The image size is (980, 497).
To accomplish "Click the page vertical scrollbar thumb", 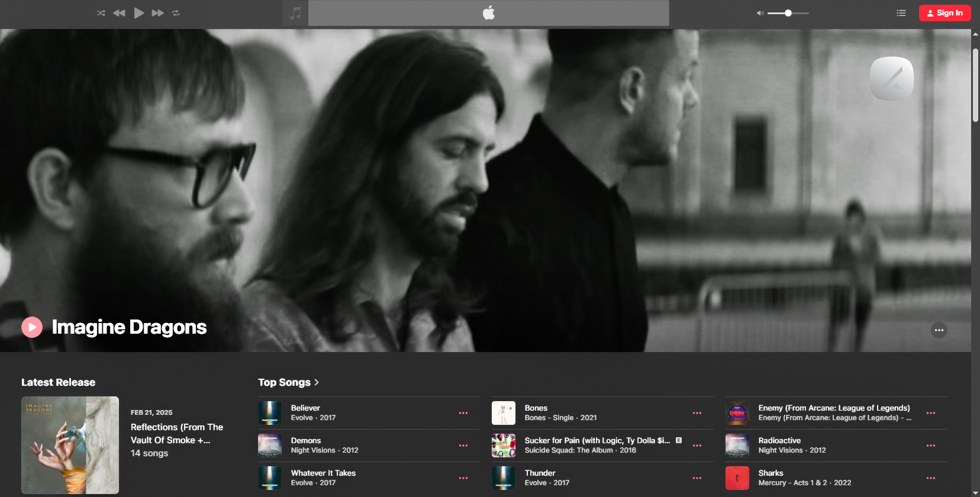I will 975,85.
